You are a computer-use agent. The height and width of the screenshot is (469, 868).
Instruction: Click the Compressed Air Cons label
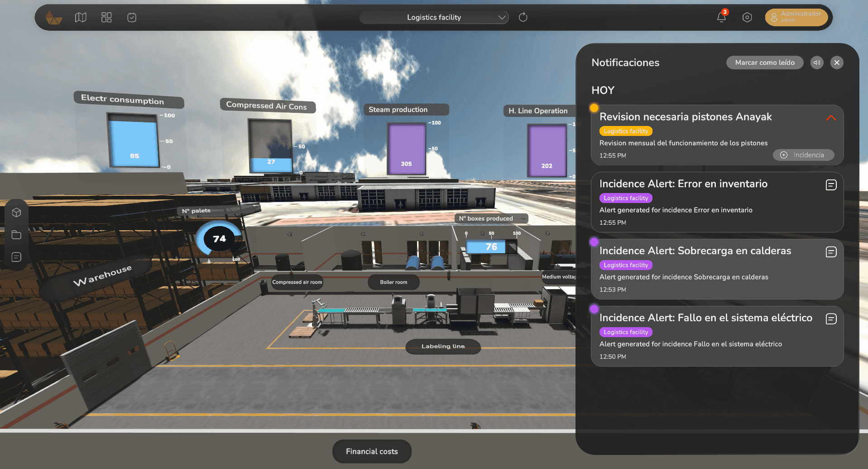(267, 106)
